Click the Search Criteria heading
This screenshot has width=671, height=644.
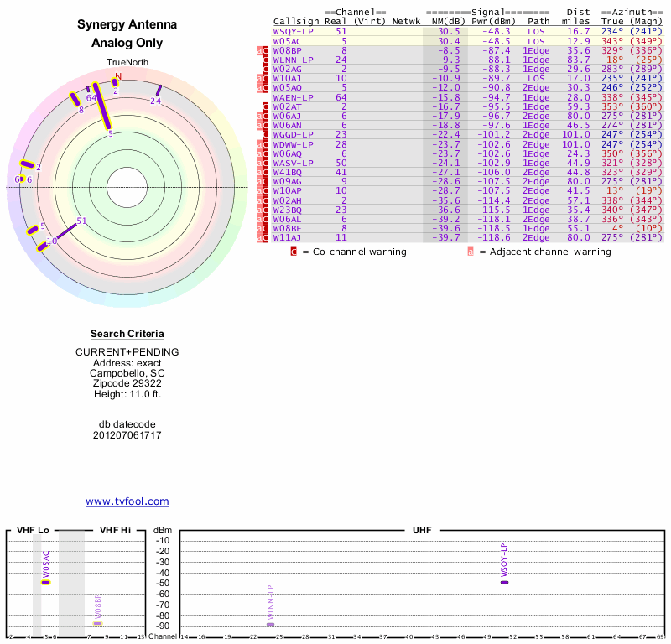pyautogui.click(x=127, y=334)
